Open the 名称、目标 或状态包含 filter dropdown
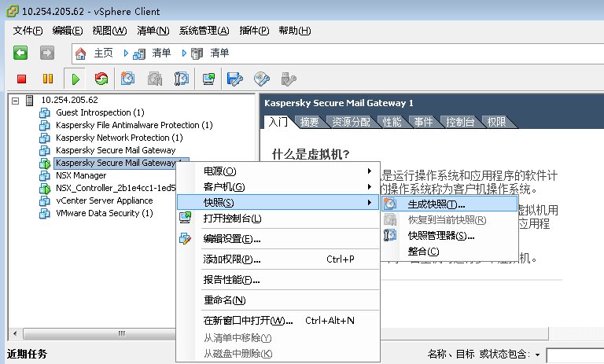Viewport: 604px width, 364px height. 537,355
